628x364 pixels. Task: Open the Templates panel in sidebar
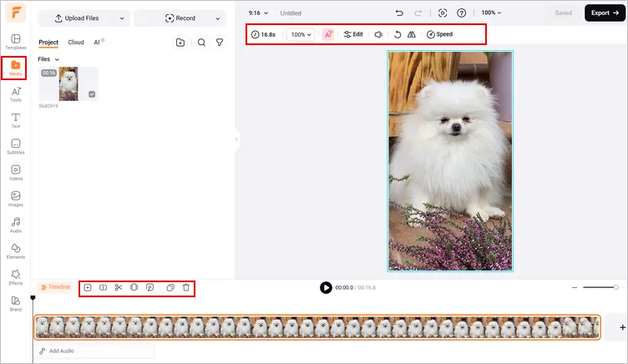pyautogui.click(x=16, y=42)
